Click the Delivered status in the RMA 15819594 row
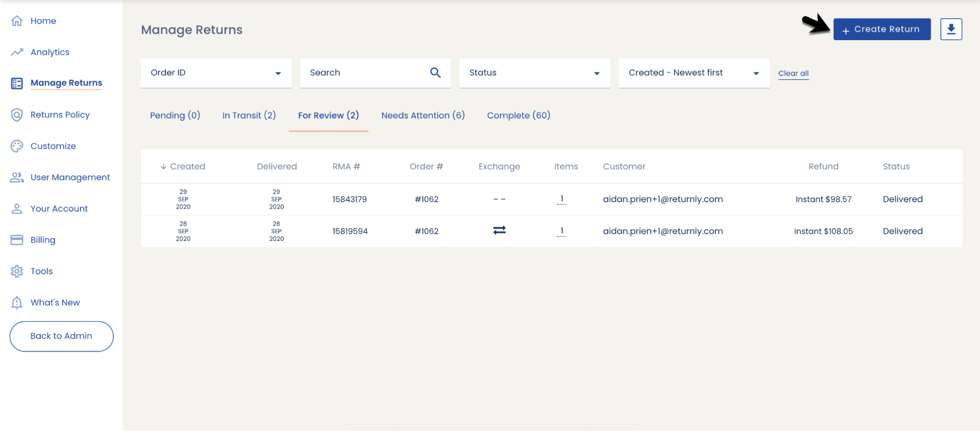The image size is (980, 431). point(903,231)
